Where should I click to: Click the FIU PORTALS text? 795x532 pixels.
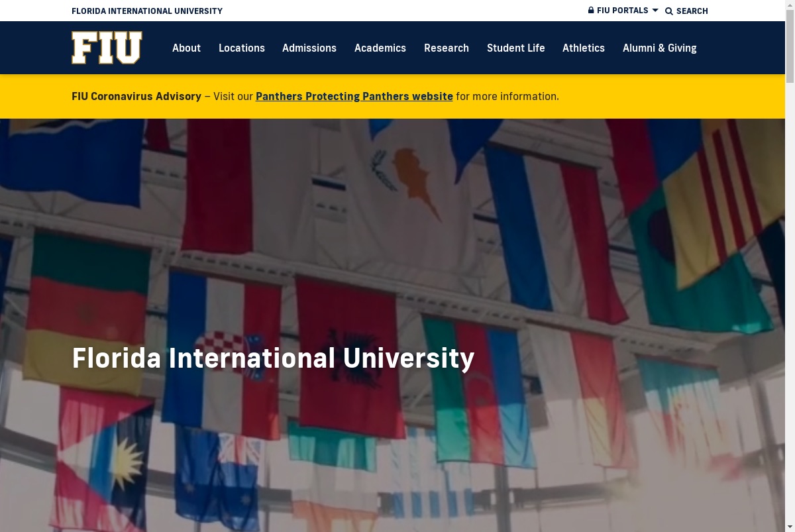(x=623, y=11)
